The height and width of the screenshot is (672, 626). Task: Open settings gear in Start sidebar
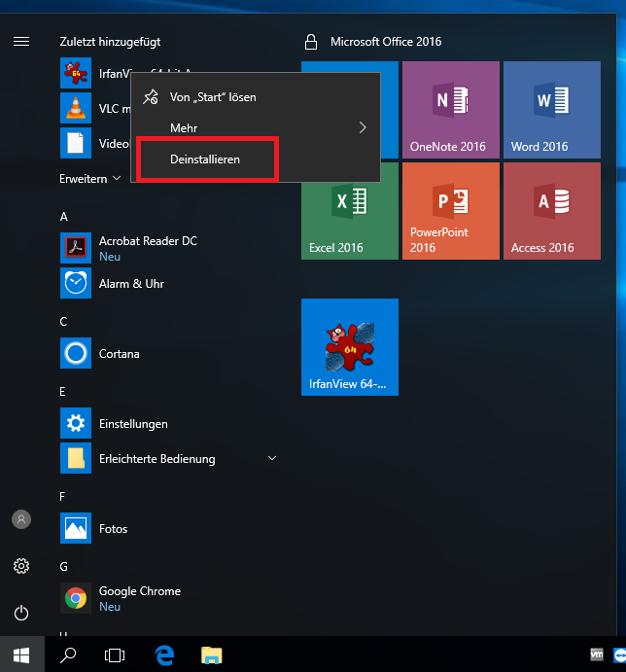21,566
